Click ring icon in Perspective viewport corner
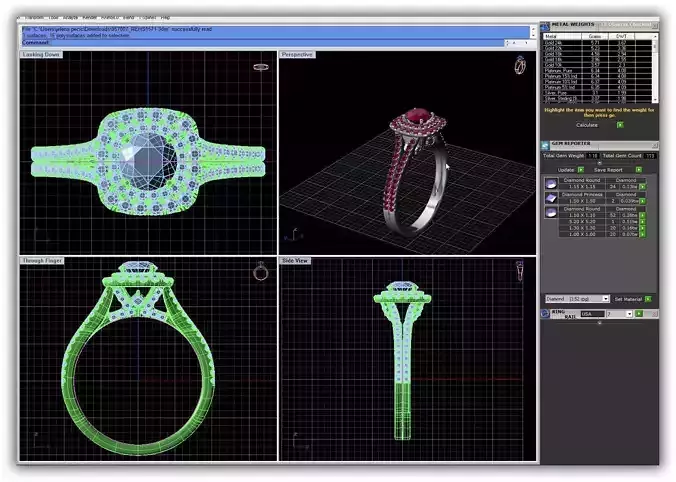The height and width of the screenshot is (482, 676). pos(520,65)
